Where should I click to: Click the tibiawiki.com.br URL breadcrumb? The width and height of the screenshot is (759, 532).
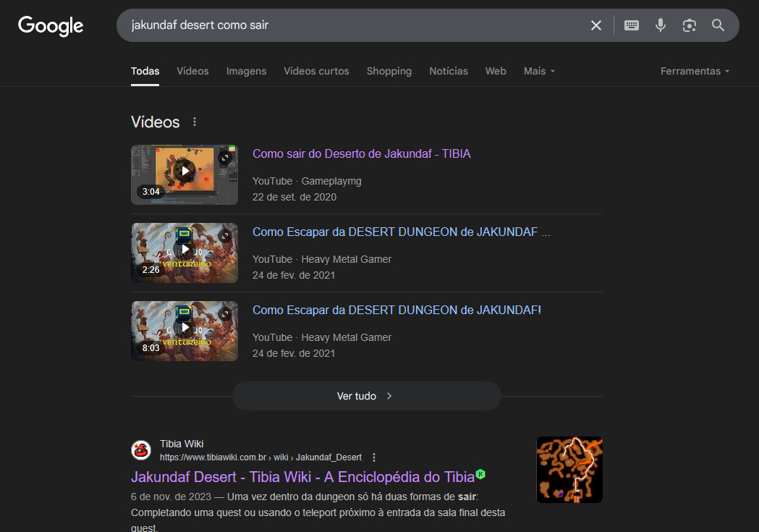click(x=261, y=457)
